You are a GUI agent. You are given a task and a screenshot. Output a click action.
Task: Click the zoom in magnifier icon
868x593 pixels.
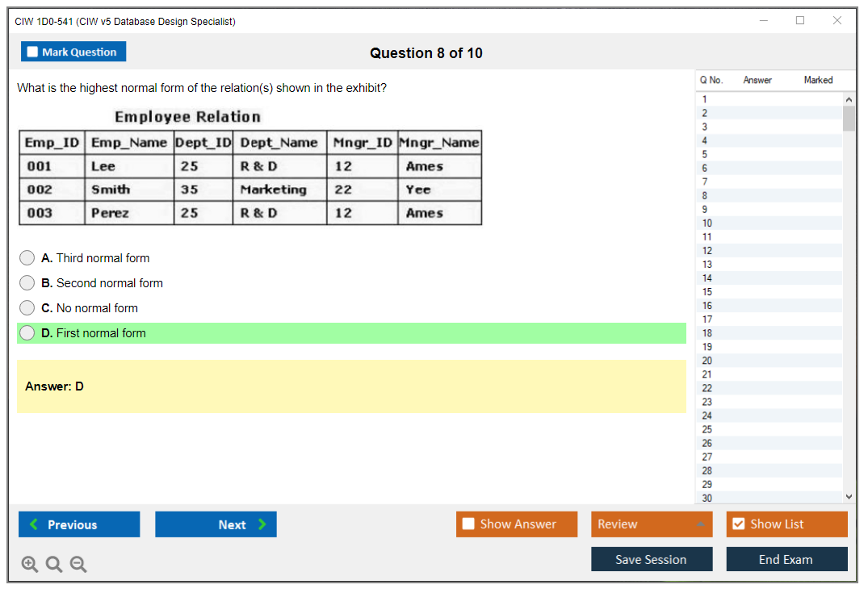click(x=30, y=565)
